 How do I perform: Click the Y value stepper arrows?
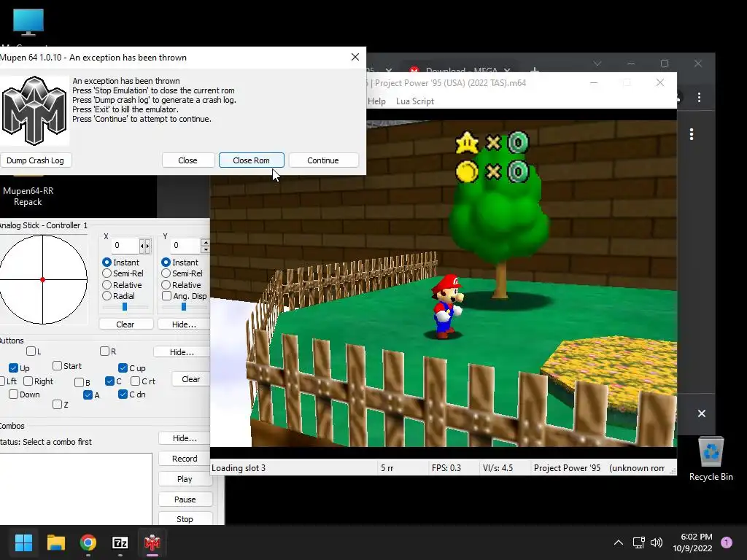205,245
